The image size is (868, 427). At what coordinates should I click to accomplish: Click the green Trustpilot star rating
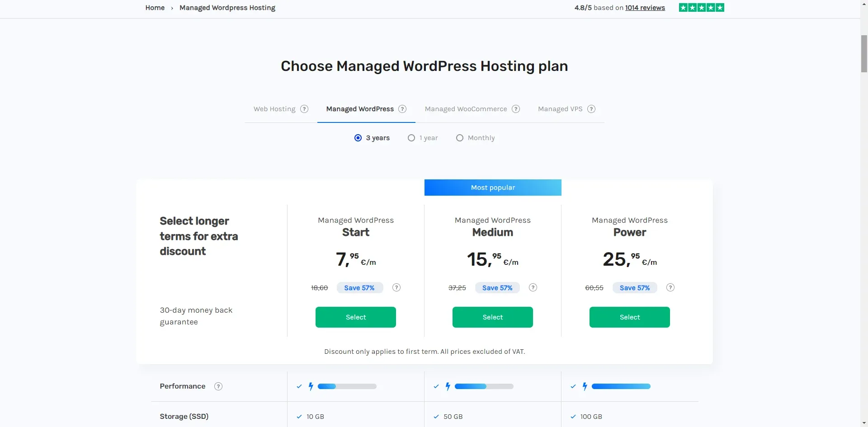click(x=701, y=8)
